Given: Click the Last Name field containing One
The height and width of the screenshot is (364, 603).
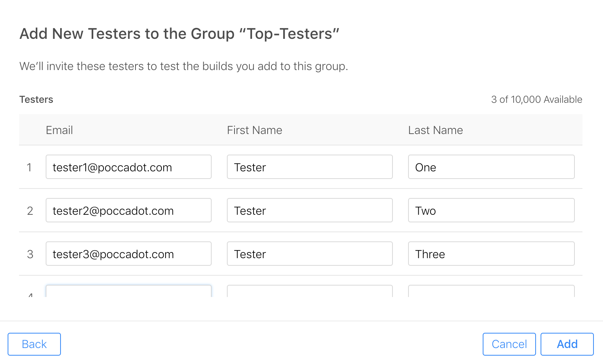Looking at the screenshot, I should tap(491, 167).
